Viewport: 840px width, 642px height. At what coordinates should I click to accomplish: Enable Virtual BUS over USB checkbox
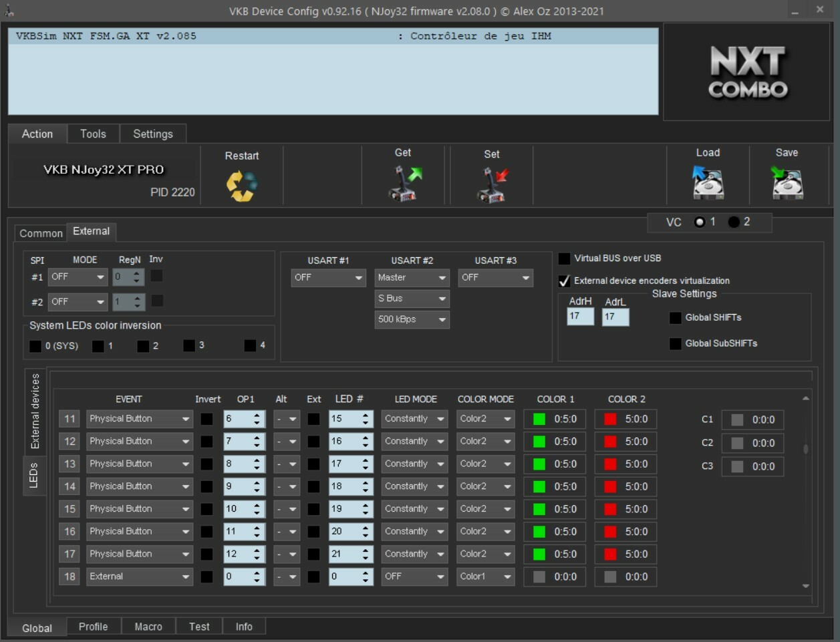pyautogui.click(x=565, y=259)
